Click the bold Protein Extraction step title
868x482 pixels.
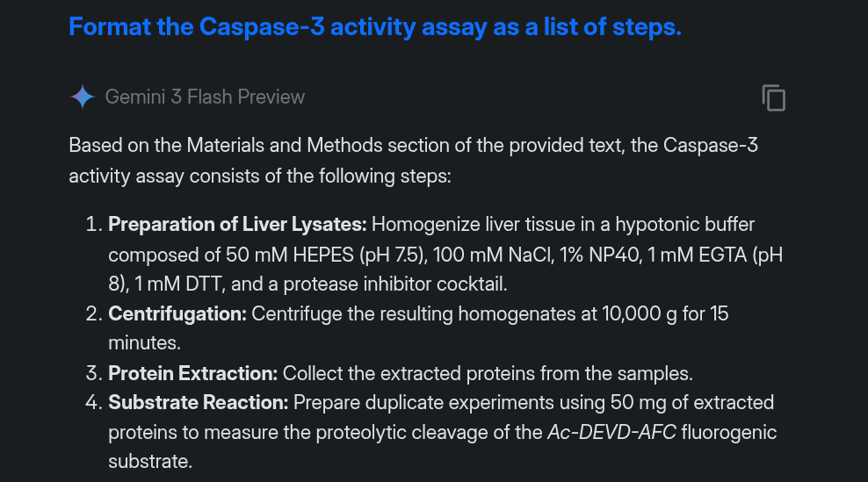click(x=193, y=373)
